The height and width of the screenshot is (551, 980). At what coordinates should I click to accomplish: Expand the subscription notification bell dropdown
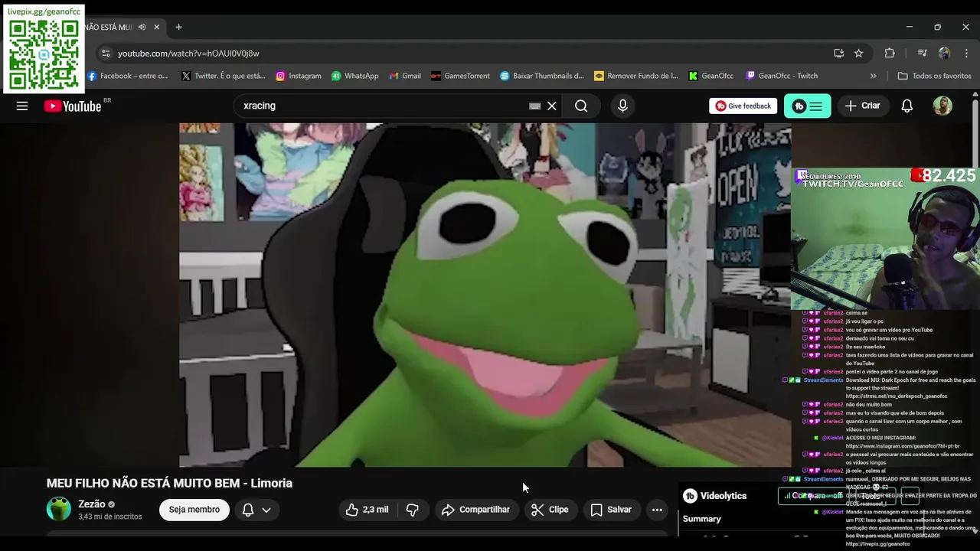(x=256, y=510)
